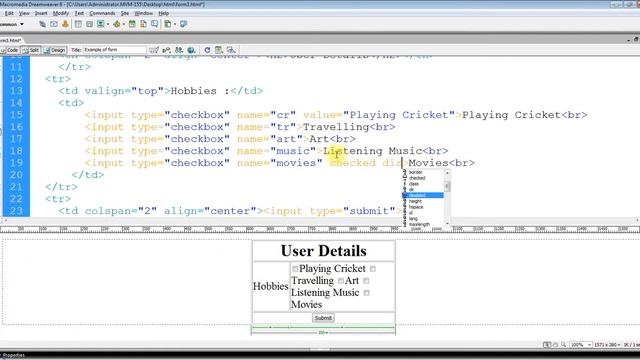
Task: Switch to Code view
Action: click(x=10, y=50)
